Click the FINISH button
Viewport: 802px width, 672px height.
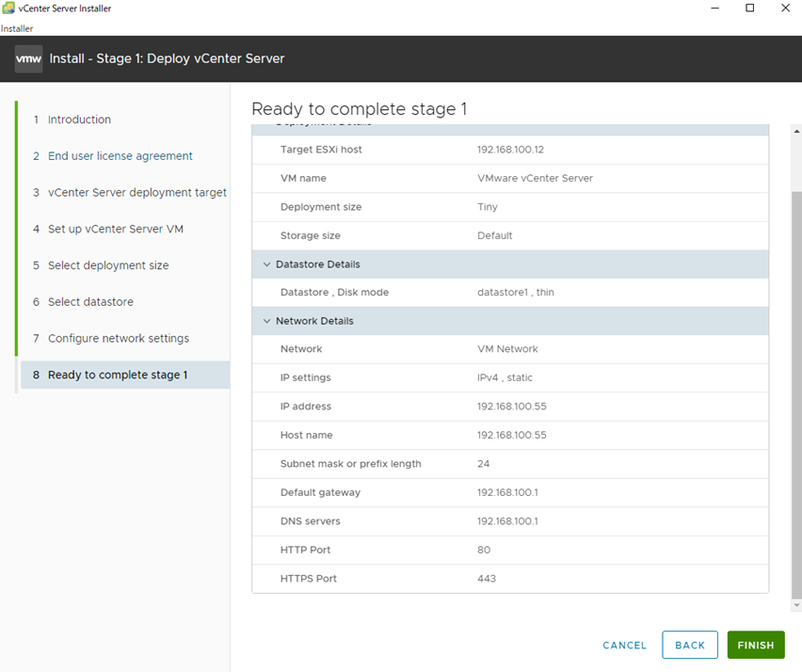pyautogui.click(x=755, y=645)
